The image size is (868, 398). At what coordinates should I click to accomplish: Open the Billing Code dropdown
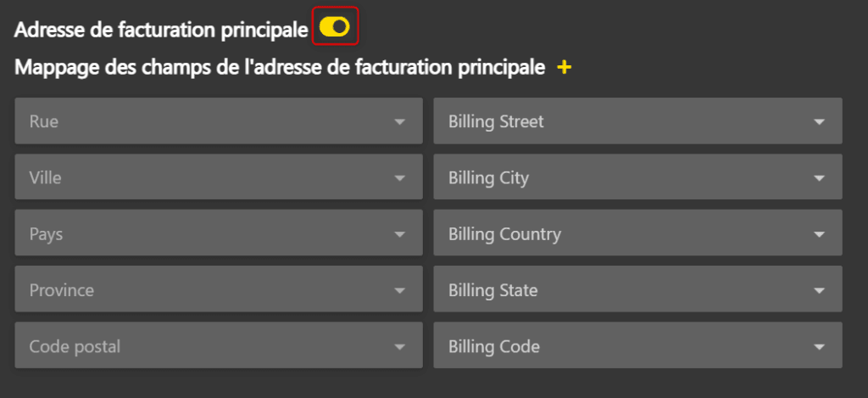(x=637, y=346)
